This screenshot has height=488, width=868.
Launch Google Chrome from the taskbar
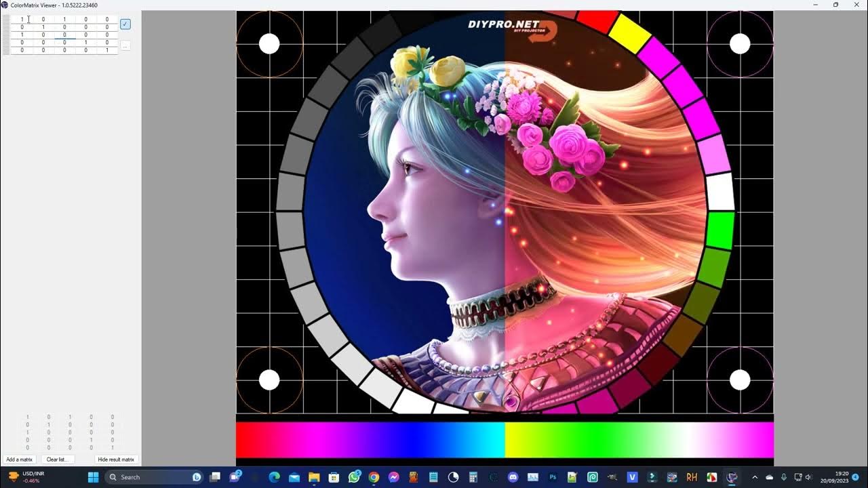374,477
